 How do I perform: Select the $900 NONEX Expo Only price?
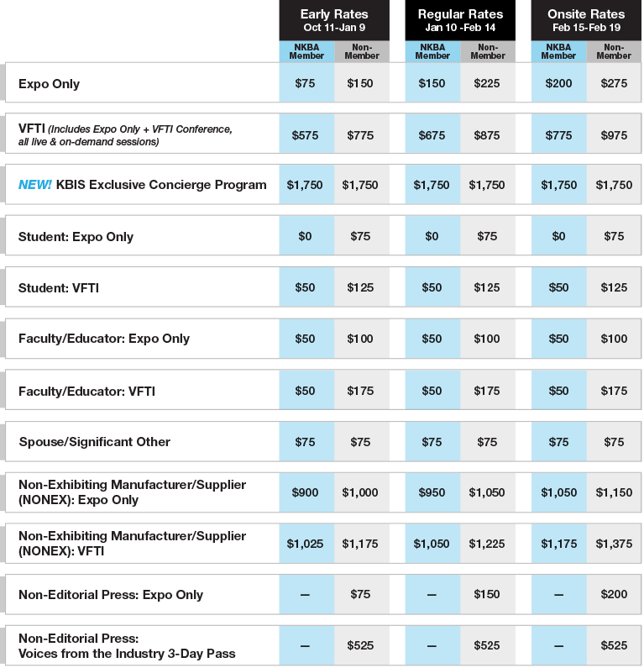306,493
